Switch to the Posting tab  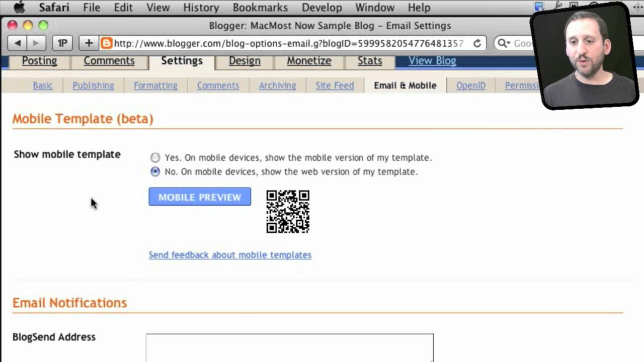click(39, 61)
